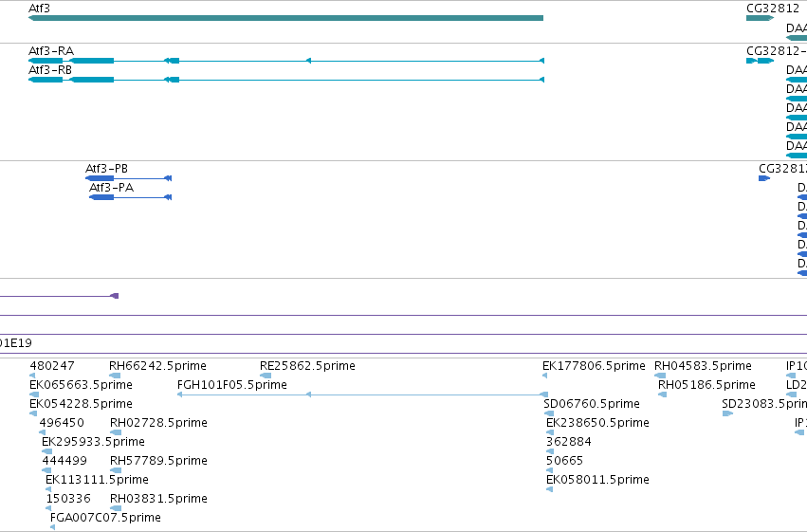Click the Atf3-PA protein feature
The image size is (807, 532).
tap(130, 197)
